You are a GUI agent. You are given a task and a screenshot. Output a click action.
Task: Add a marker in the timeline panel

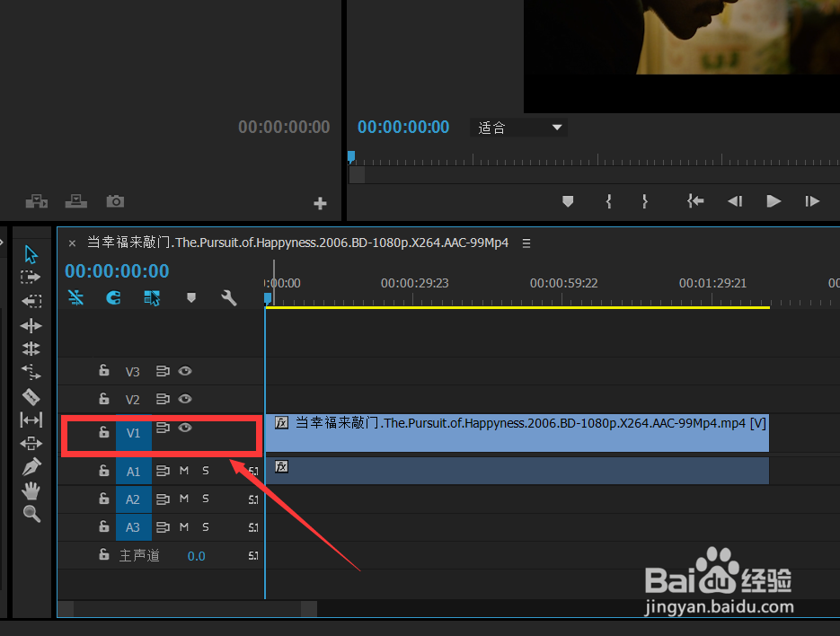click(x=190, y=297)
